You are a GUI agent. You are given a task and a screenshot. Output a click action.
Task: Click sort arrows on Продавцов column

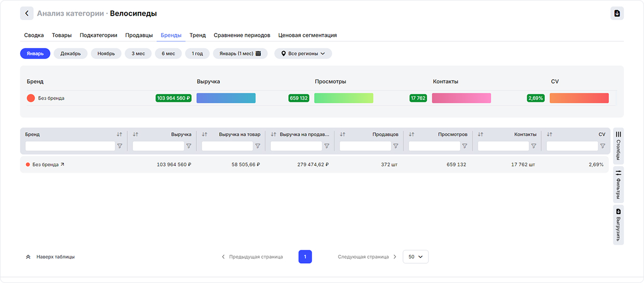coord(342,134)
